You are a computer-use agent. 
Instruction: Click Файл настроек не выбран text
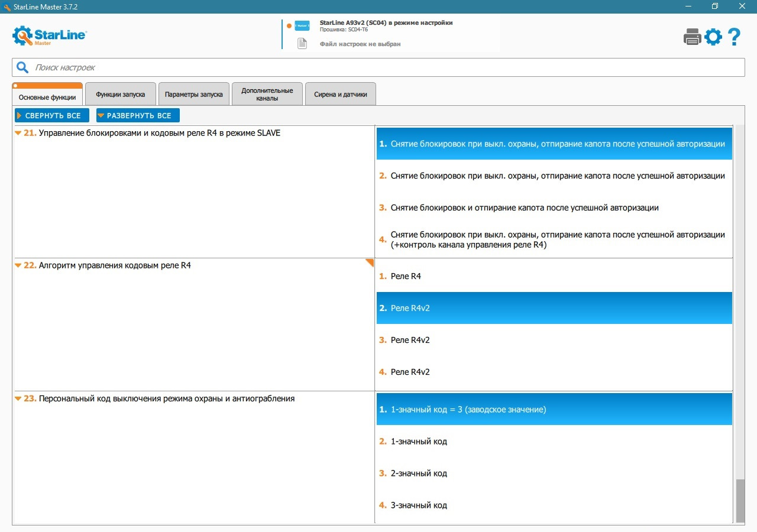coord(360,44)
